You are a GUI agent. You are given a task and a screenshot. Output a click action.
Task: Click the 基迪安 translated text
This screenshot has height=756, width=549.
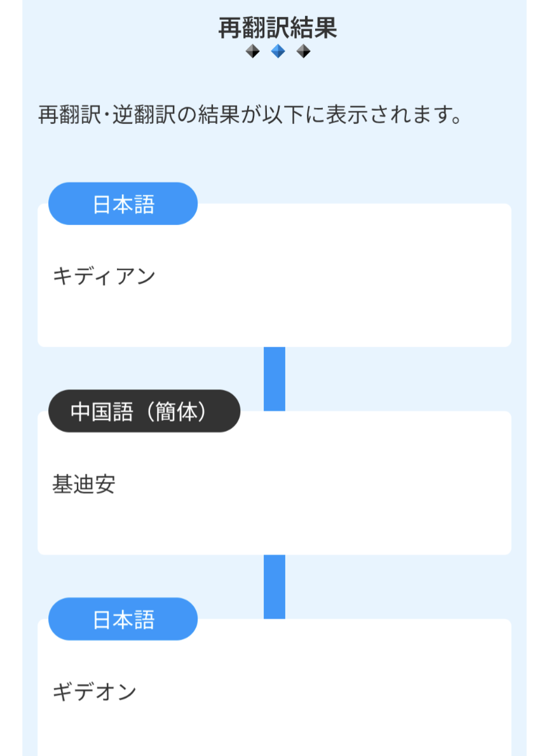click(x=84, y=485)
